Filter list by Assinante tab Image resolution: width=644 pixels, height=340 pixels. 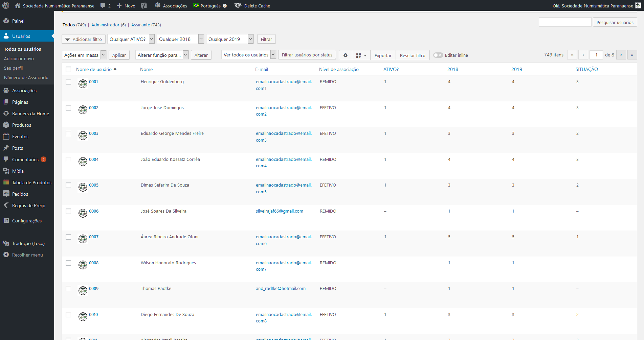(x=140, y=25)
